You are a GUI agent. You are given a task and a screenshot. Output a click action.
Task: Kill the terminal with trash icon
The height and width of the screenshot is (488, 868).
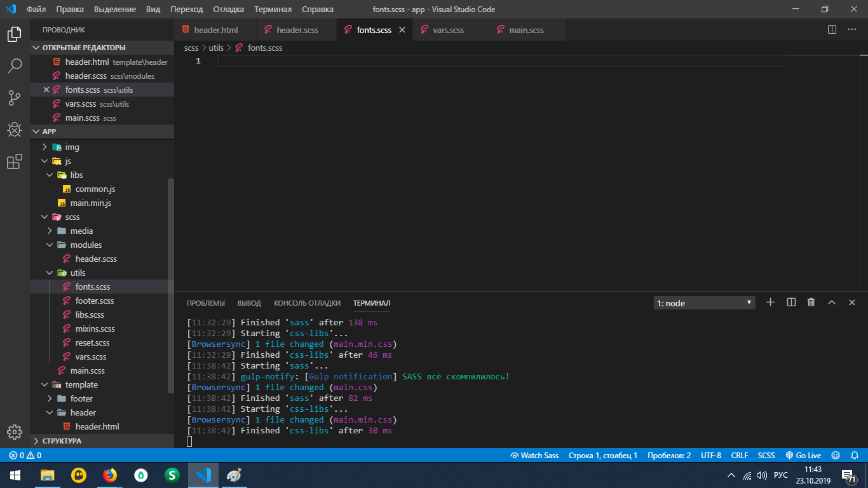click(x=811, y=302)
